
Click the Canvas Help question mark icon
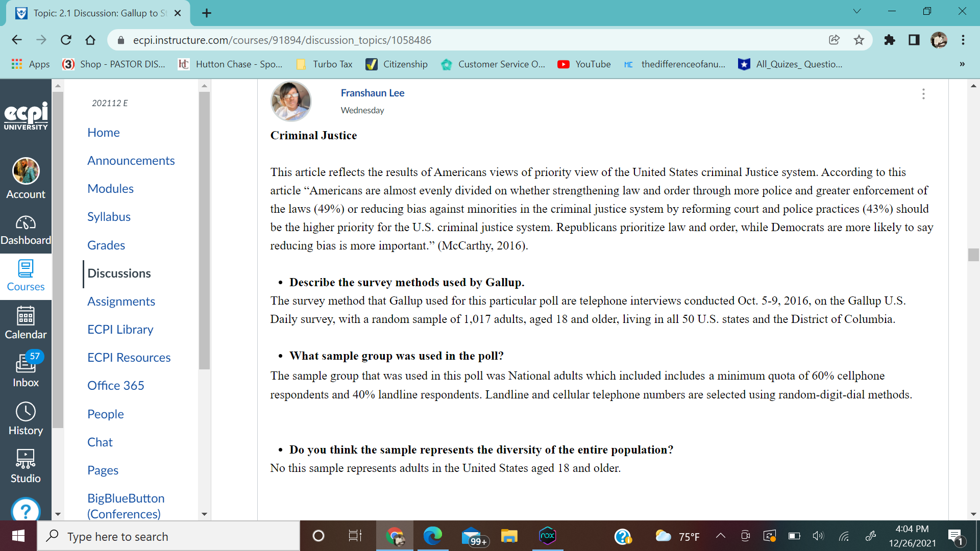click(26, 510)
